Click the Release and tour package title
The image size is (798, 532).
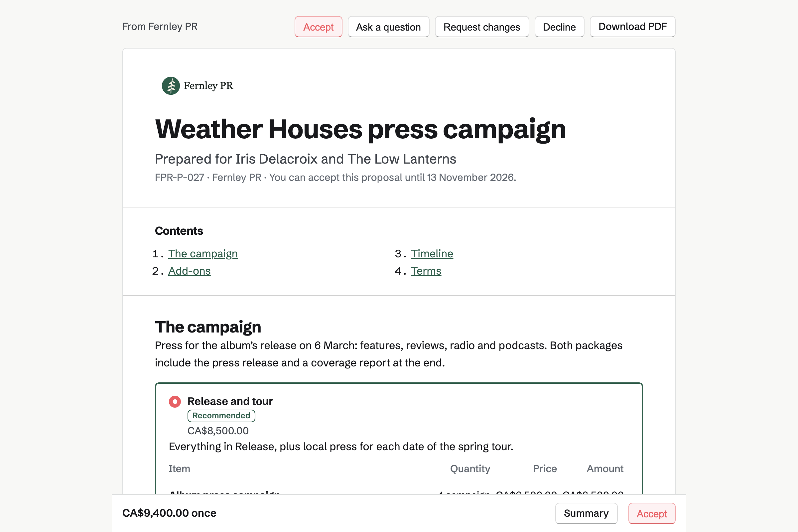(x=230, y=401)
